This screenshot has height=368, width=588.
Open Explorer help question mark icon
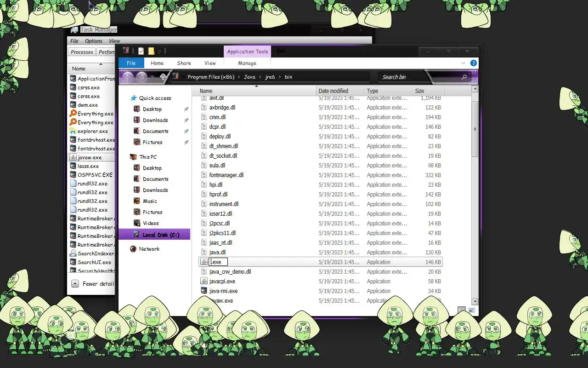click(473, 63)
